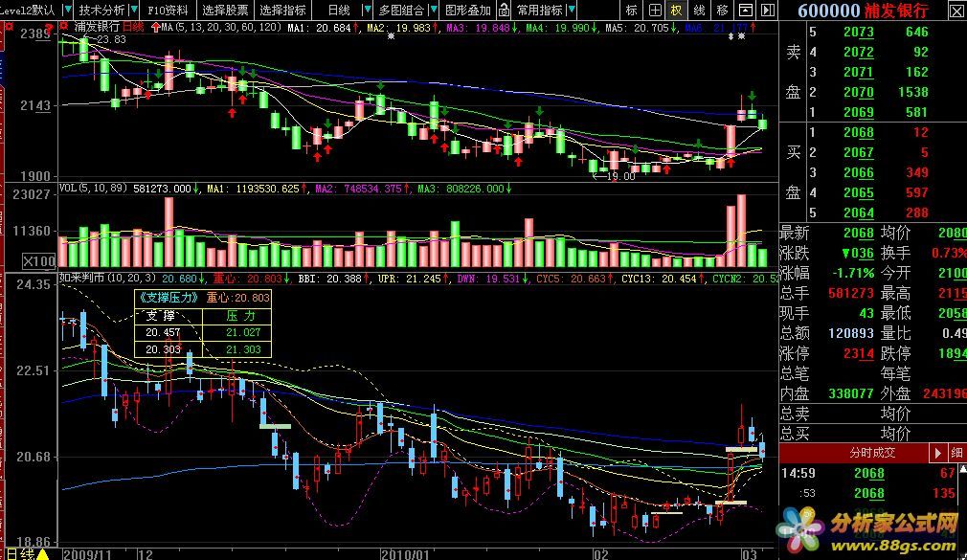
Task: Open the F10资料 menu
Action: (168, 10)
